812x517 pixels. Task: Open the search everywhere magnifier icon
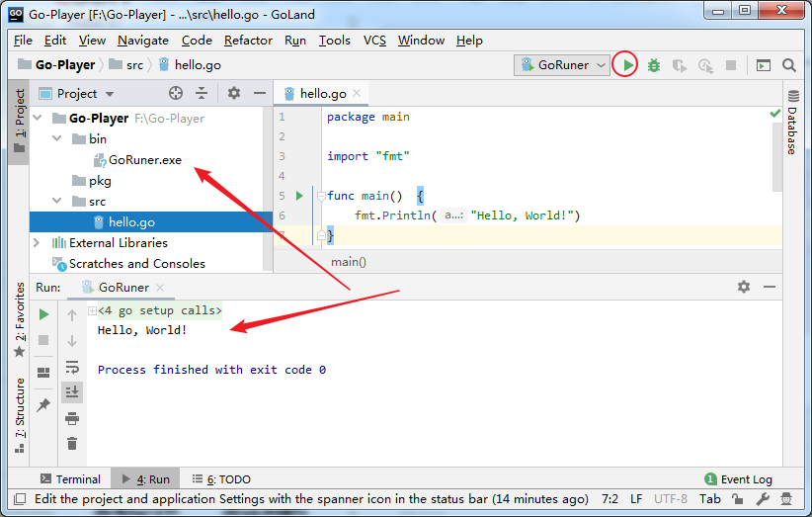(788, 65)
